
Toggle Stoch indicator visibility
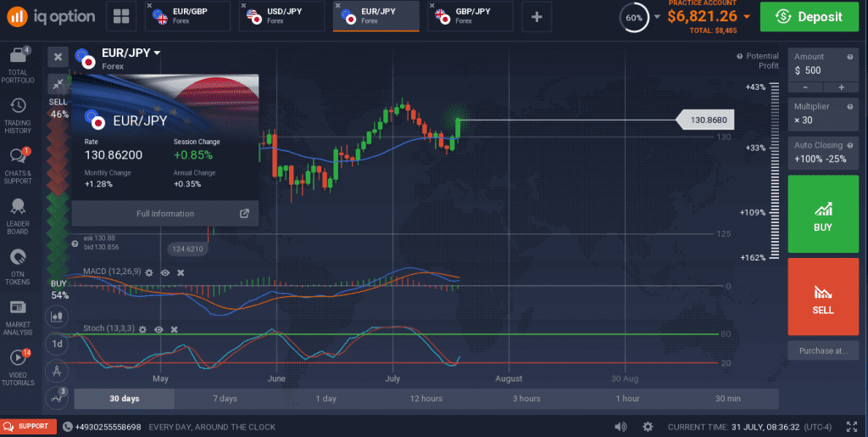click(159, 329)
